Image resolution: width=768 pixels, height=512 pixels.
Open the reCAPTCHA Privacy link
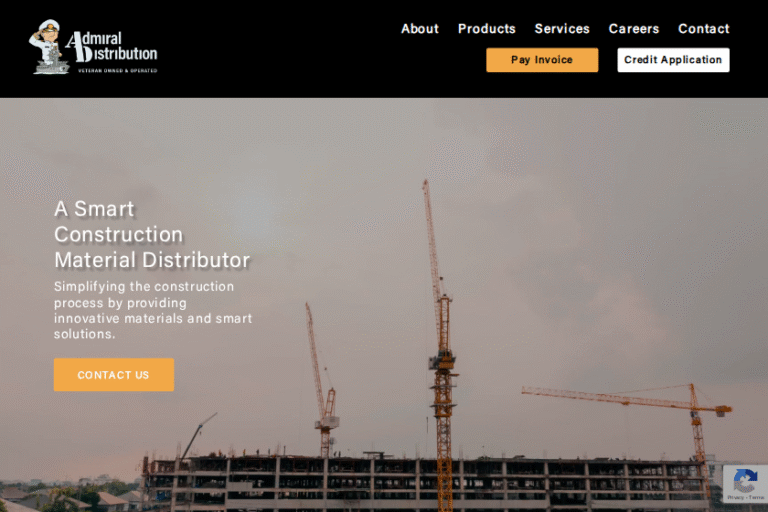click(735, 497)
